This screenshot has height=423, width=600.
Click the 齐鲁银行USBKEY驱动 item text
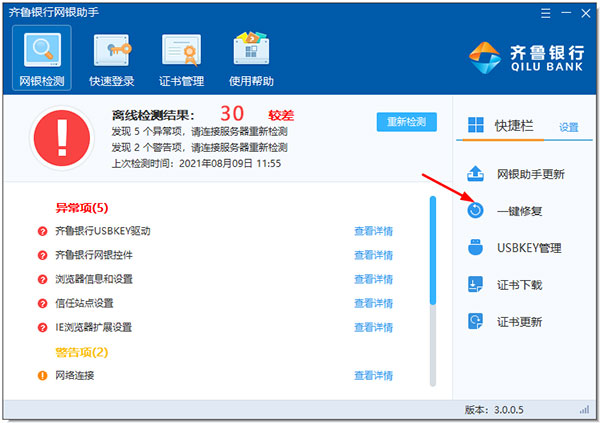103,231
